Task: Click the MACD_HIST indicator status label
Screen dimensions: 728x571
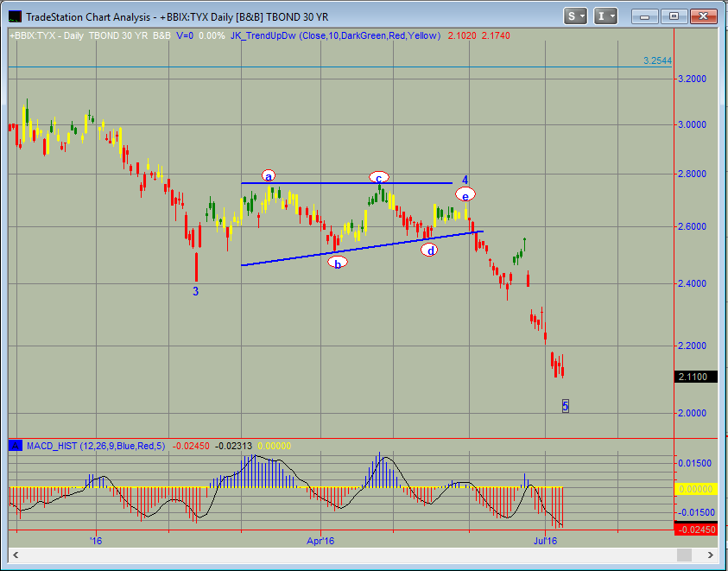Action: 91,446
